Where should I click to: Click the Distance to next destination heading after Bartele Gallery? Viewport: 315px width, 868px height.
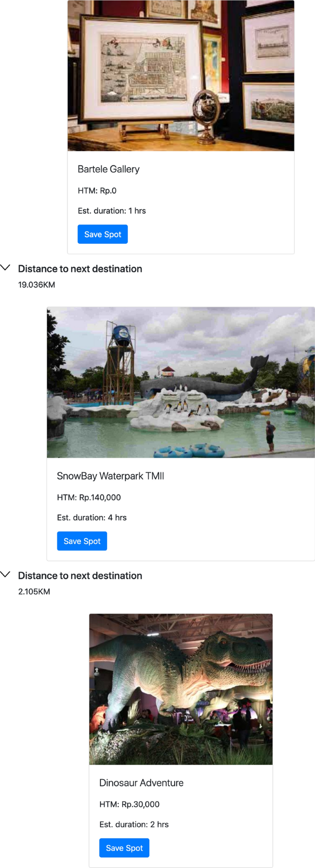click(x=80, y=268)
